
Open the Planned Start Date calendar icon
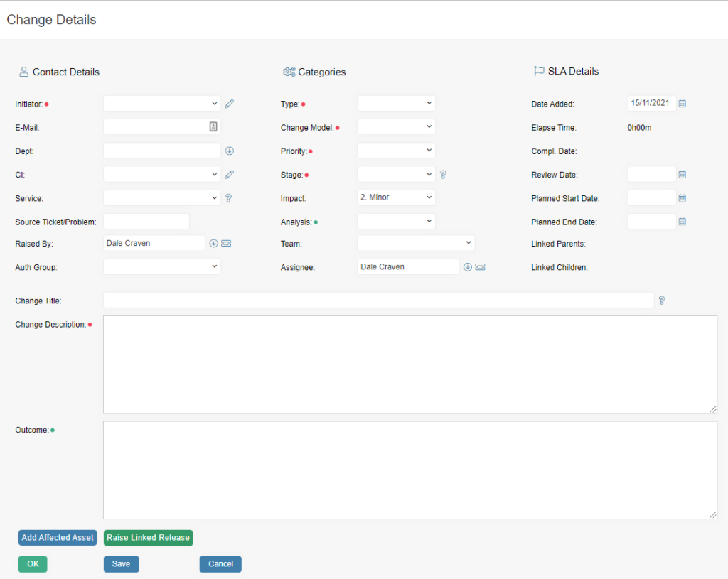click(x=682, y=198)
